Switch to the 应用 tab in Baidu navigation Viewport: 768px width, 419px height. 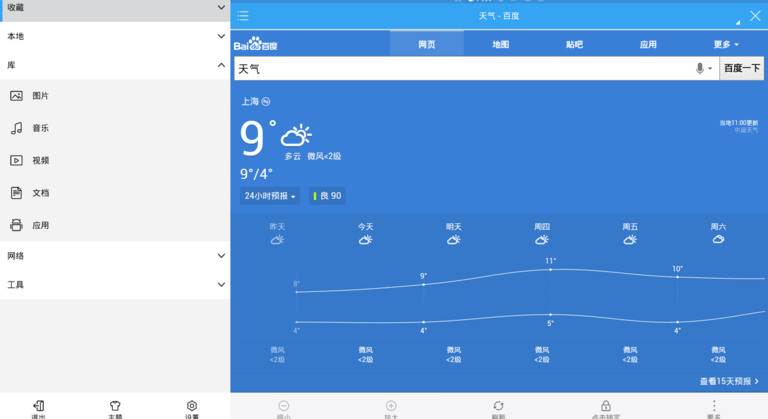(x=648, y=44)
